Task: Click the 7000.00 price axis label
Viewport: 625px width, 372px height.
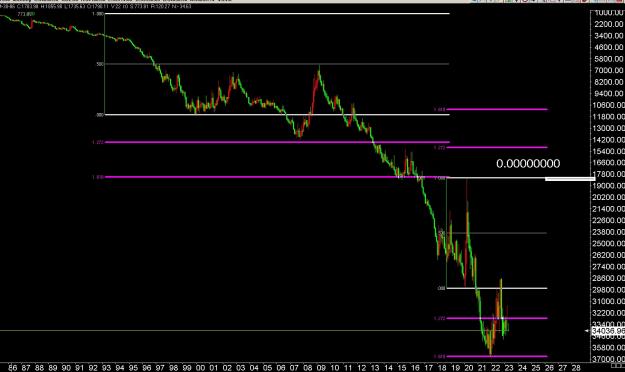Action: coord(609,71)
